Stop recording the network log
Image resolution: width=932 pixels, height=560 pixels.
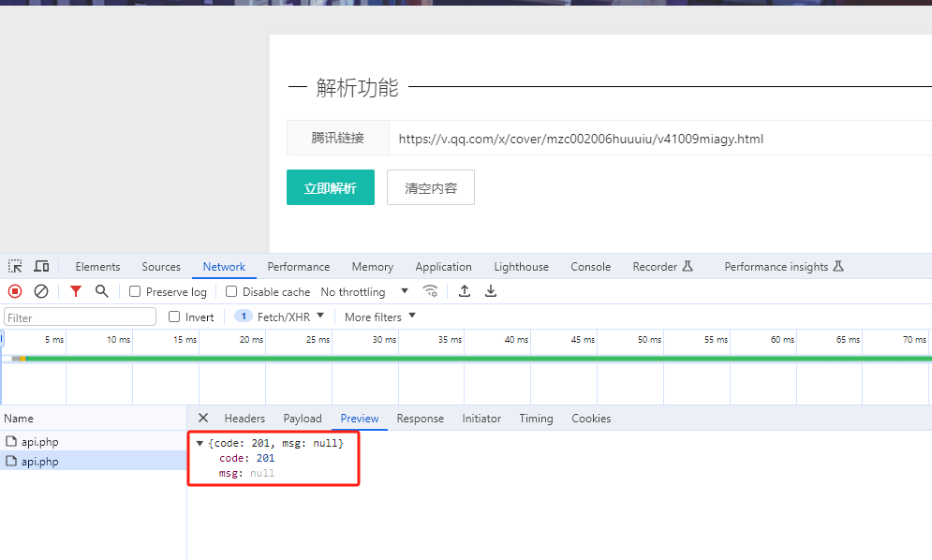15,291
